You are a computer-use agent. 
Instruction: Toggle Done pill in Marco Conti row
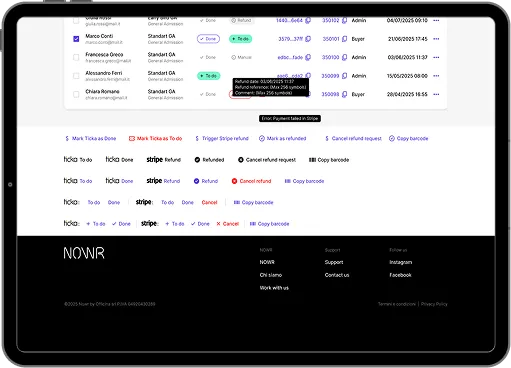click(208, 39)
